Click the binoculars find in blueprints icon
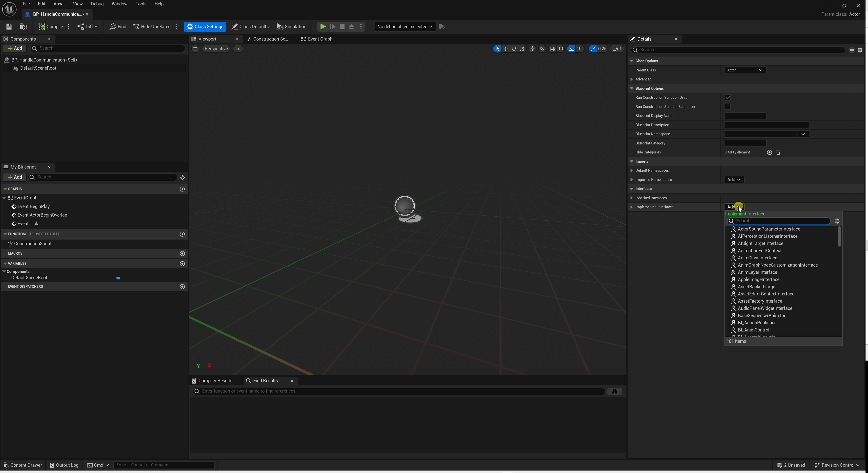The image size is (868, 473). point(615,391)
